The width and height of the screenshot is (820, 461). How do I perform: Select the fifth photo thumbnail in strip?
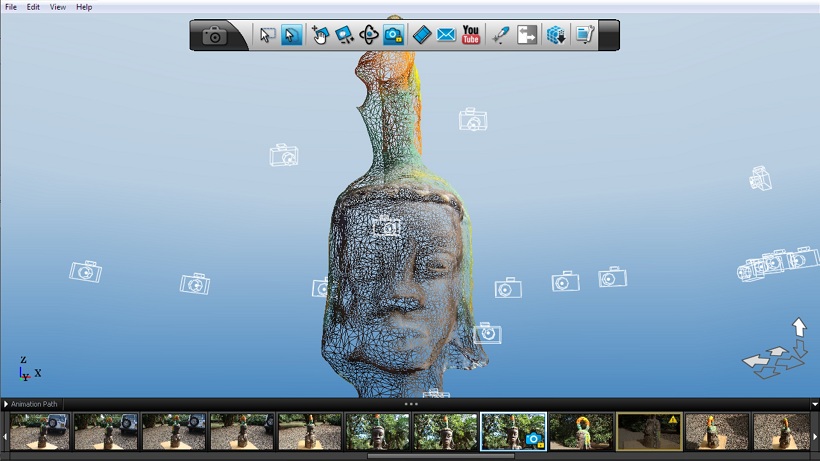pyautogui.click(x=310, y=432)
